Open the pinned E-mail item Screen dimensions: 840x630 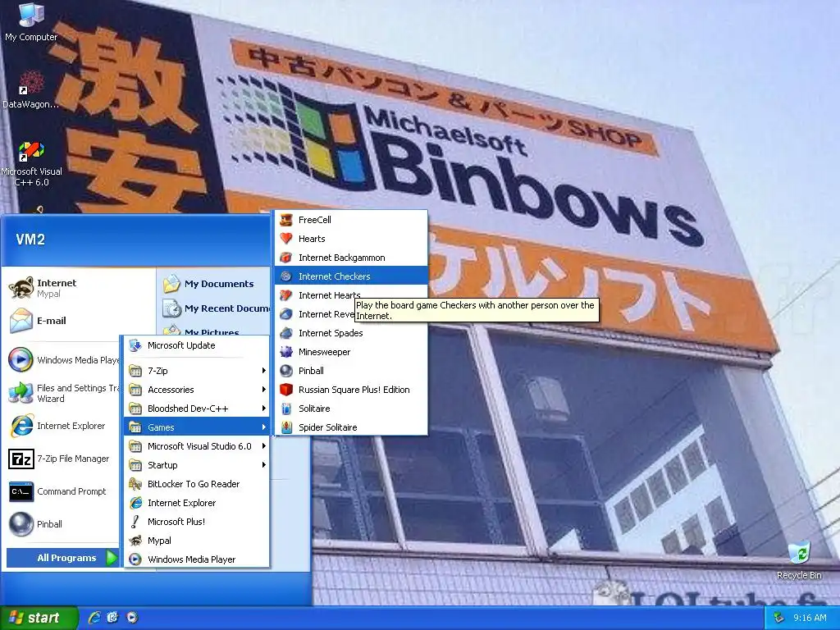pos(80,321)
